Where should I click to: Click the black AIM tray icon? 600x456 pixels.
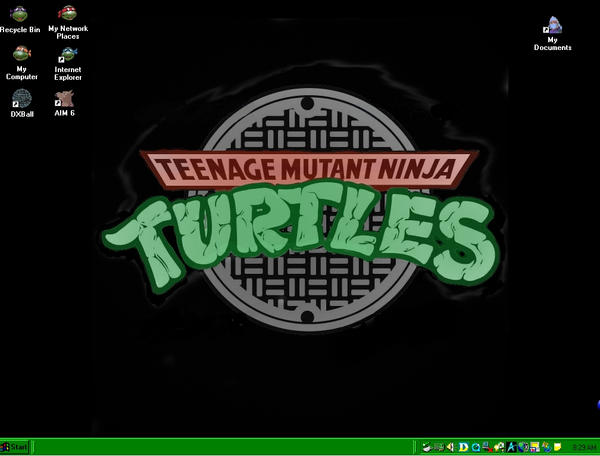pos(511,447)
